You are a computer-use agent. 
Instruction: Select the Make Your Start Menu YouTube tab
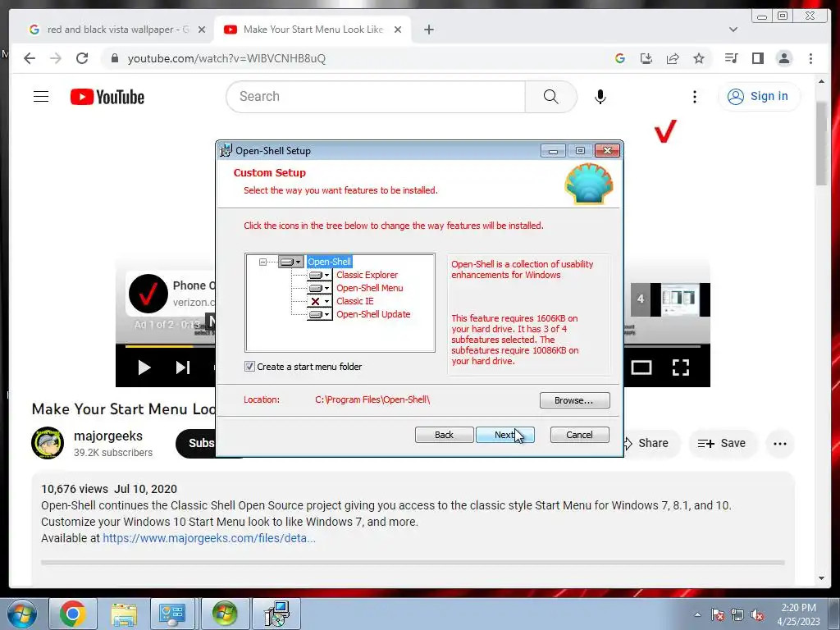click(313, 30)
